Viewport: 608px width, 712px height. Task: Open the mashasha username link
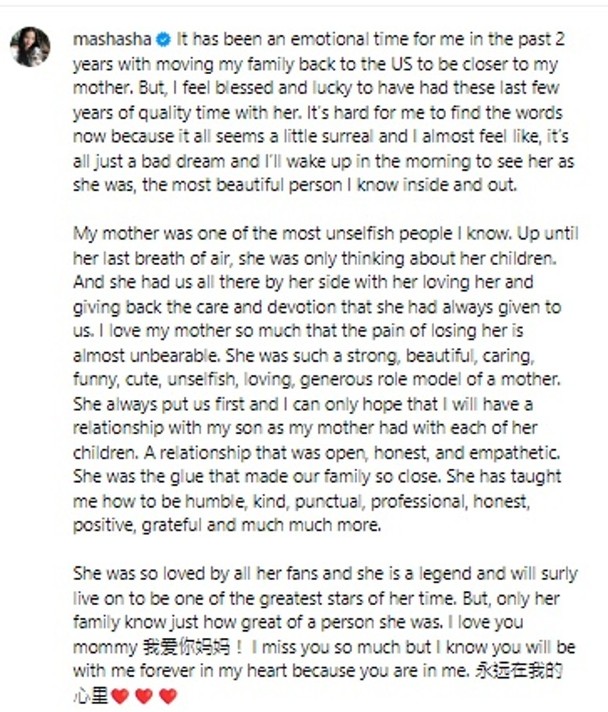click(109, 43)
